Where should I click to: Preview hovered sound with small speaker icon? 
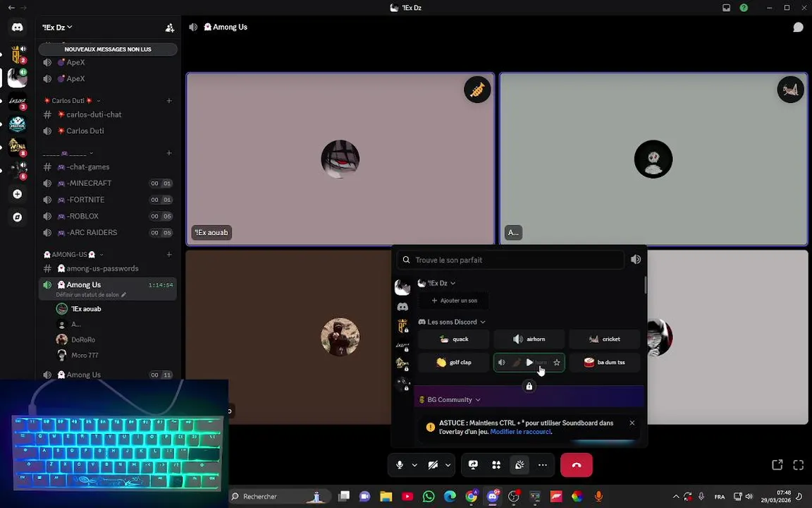click(x=501, y=363)
